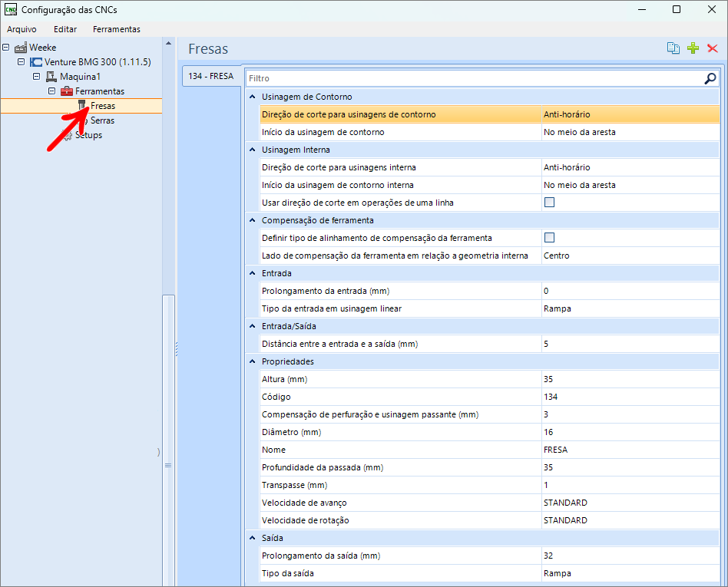Edit the Diâmetro (mm) value 16
This screenshot has height=587, width=728.
tap(630, 432)
